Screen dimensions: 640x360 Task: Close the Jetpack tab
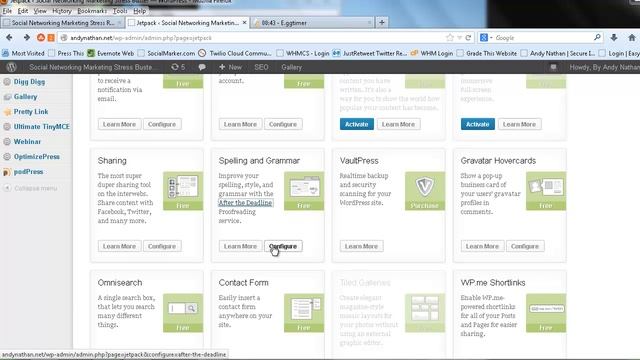pyautogui.click(x=244, y=23)
